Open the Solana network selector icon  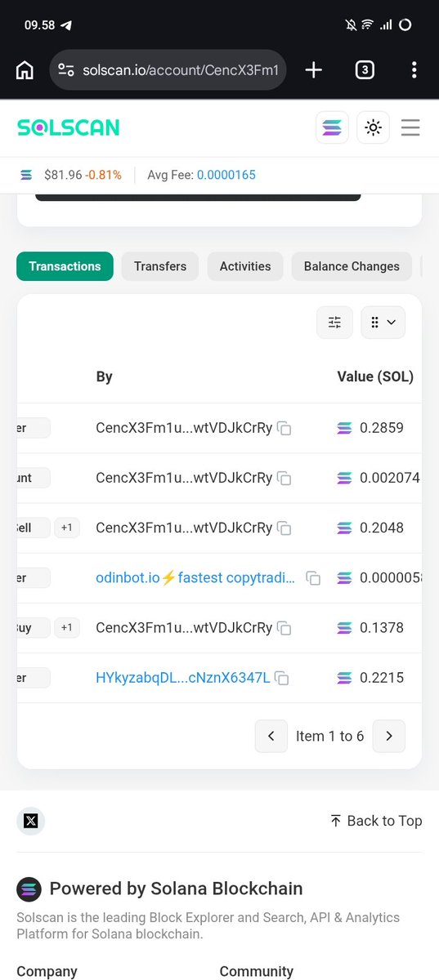coord(333,127)
